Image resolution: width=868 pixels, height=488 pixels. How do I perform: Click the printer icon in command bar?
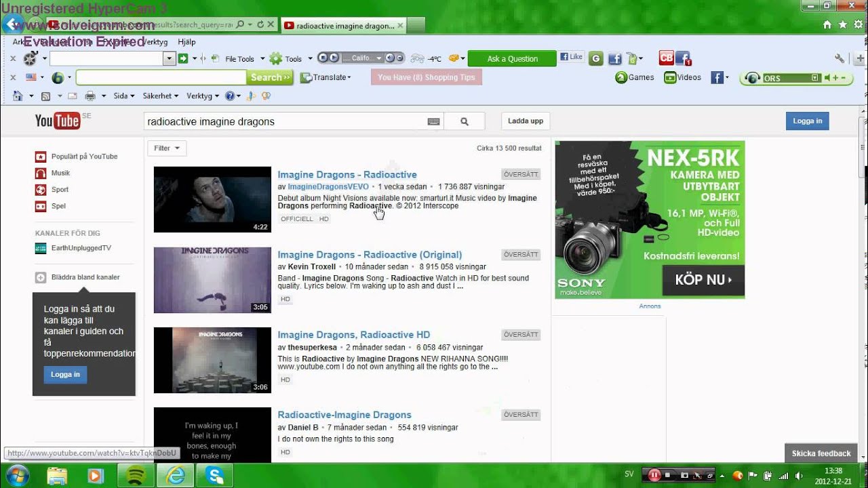pyautogui.click(x=90, y=96)
